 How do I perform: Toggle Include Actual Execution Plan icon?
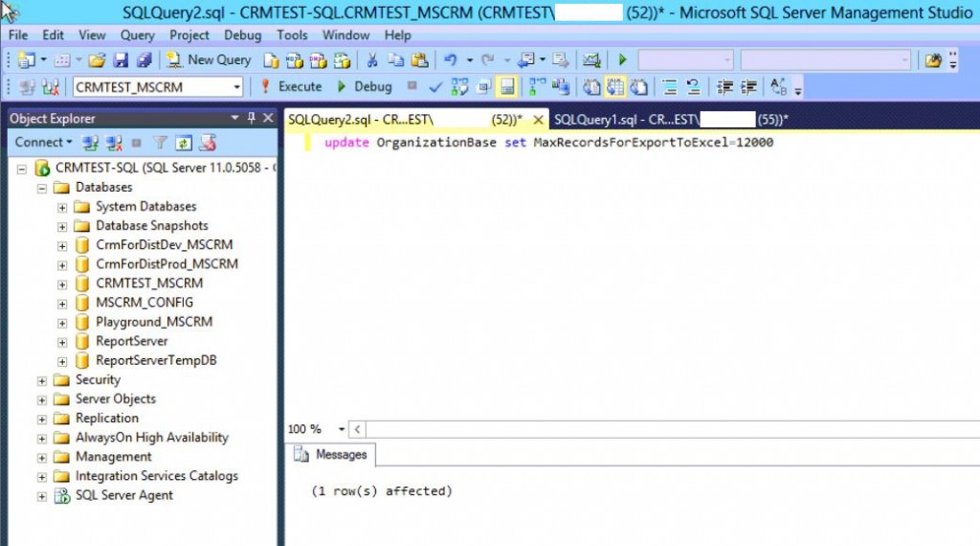[537, 87]
